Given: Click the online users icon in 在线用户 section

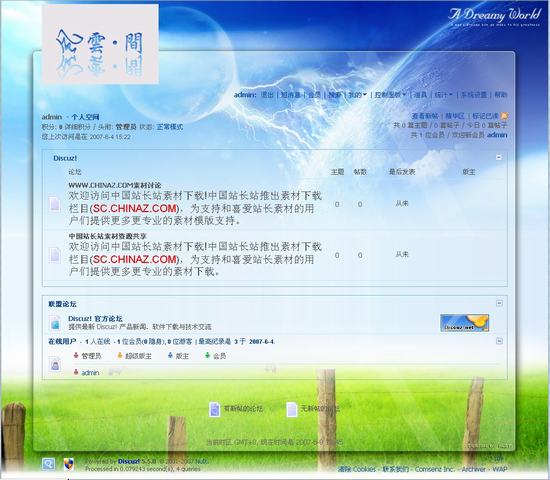Looking at the screenshot, I should tap(55, 364).
